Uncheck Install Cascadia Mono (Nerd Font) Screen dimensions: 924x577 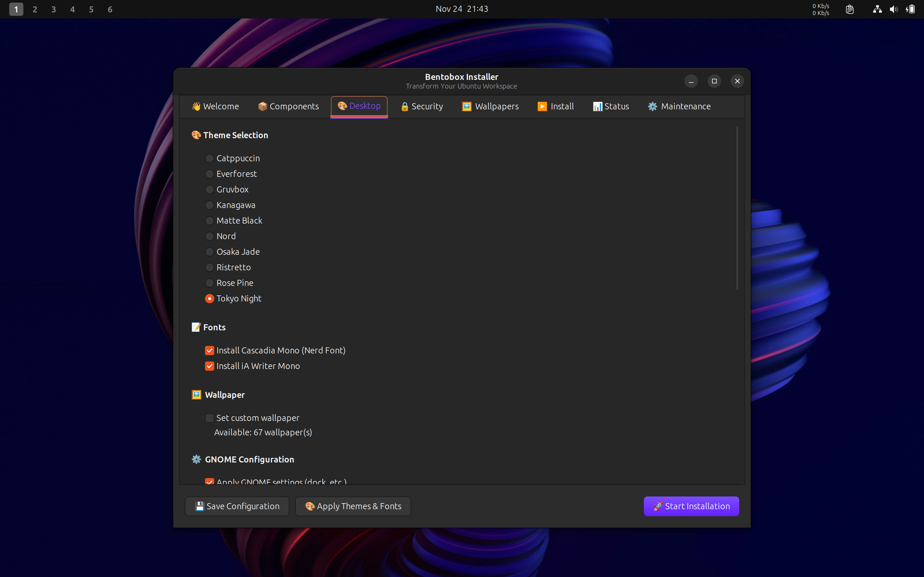pyautogui.click(x=210, y=350)
